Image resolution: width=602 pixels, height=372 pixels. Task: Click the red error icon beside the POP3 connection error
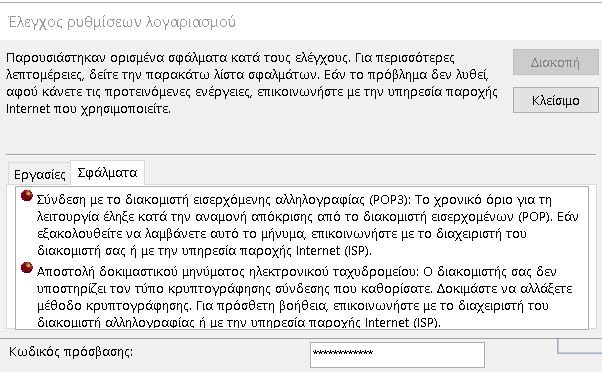pos(26,195)
